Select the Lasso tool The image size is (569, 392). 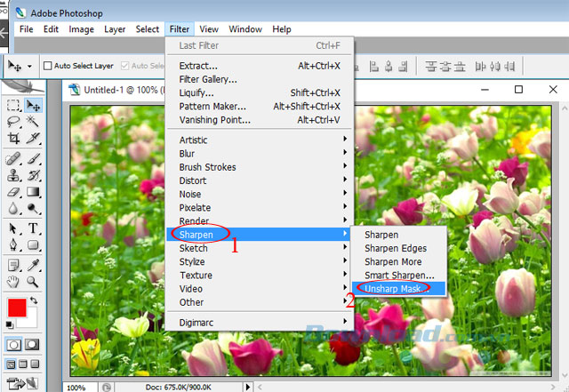coord(13,122)
